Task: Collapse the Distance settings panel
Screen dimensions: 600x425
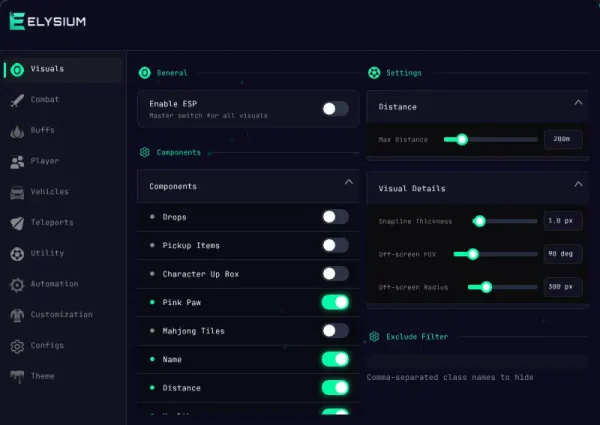Action: 578,103
